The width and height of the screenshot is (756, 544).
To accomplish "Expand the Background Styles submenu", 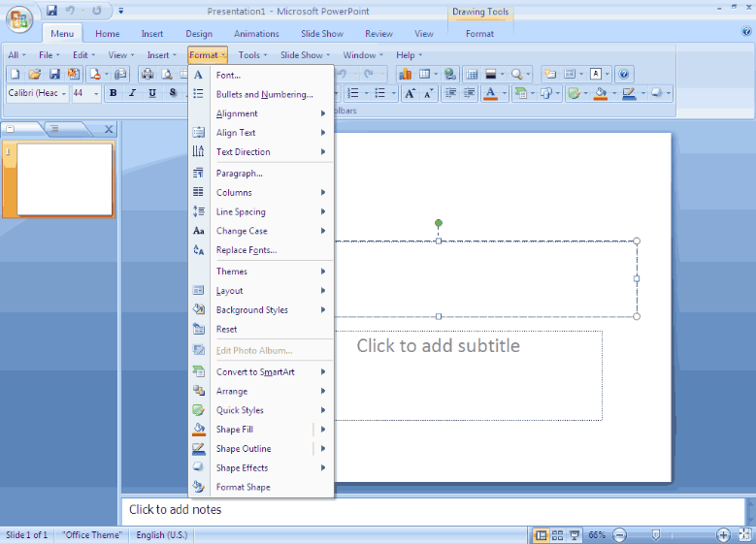I will point(272,310).
